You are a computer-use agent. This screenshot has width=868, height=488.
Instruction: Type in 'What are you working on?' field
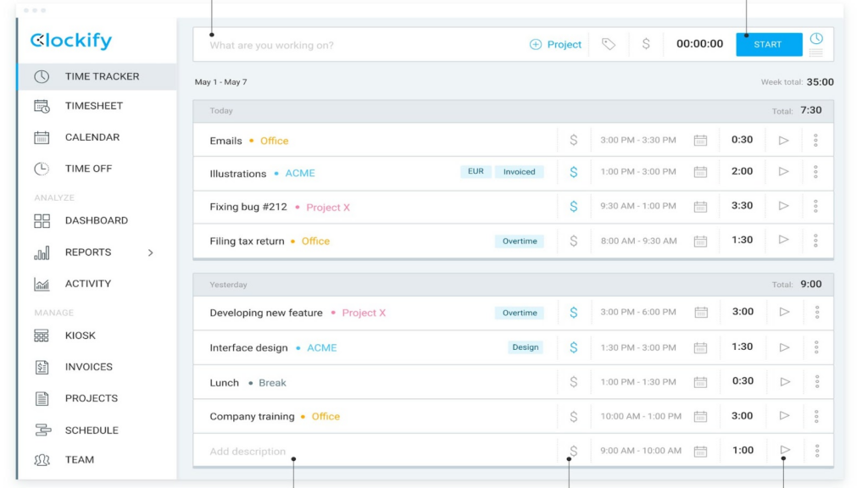click(x=356, y=45)
